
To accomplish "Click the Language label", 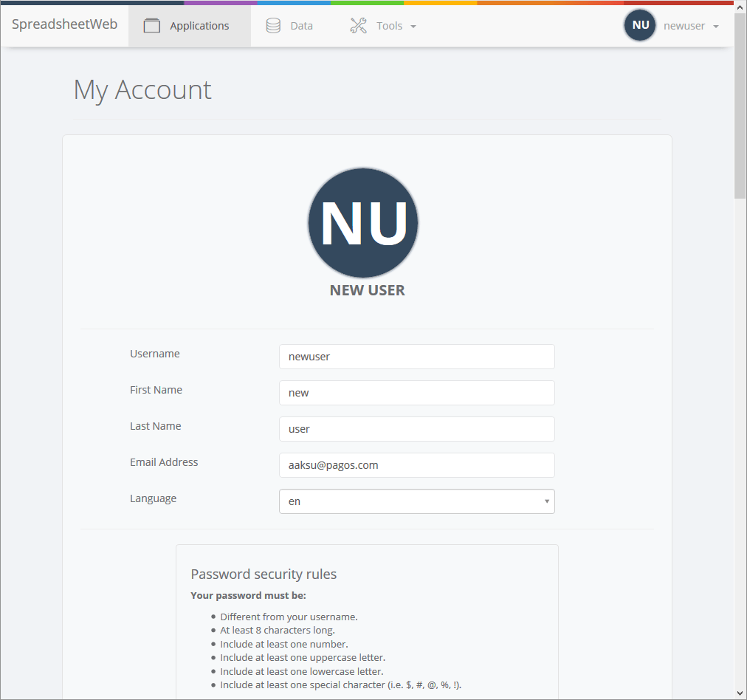I will tap(153, 498).
